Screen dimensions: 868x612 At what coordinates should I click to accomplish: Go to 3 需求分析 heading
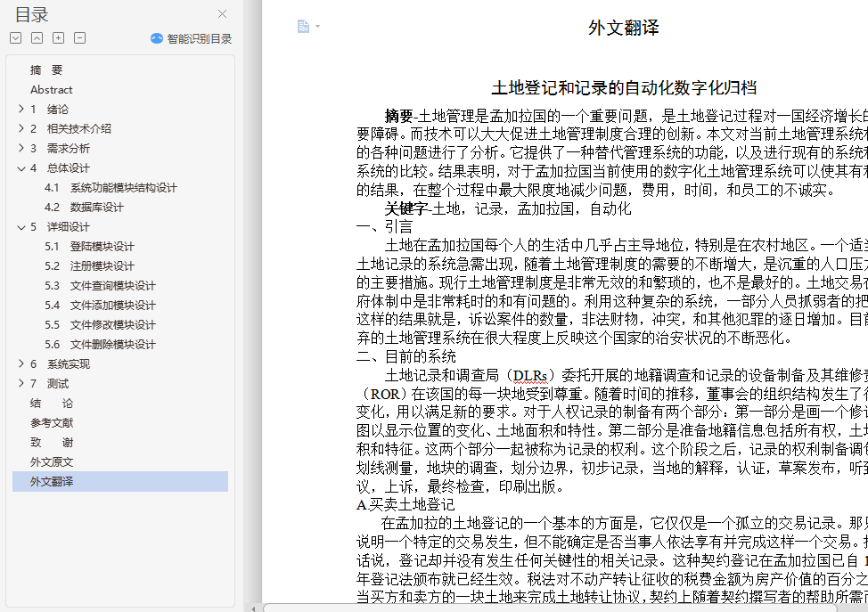point(60,148)
